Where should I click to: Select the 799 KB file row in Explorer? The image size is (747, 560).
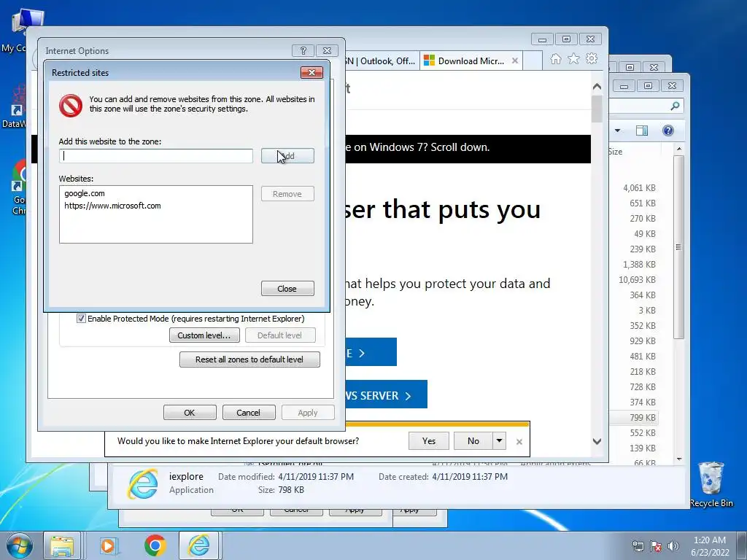[x=633, y=418]
